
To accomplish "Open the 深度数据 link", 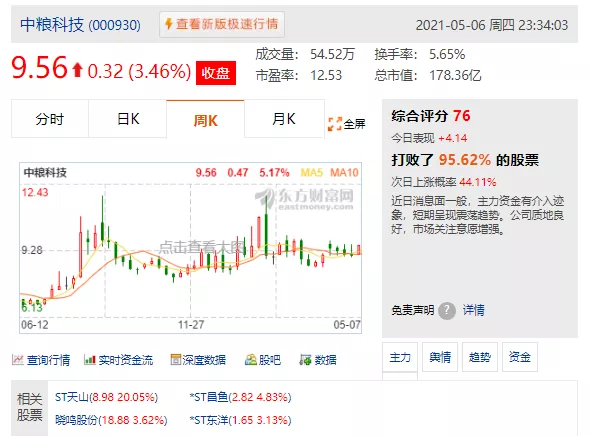I will coord(204,360).
